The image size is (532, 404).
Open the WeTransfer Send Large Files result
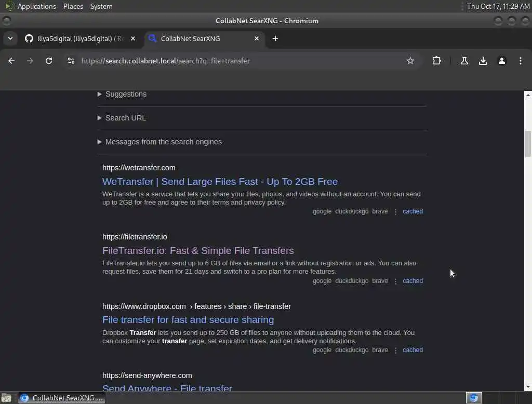[220, 181]
